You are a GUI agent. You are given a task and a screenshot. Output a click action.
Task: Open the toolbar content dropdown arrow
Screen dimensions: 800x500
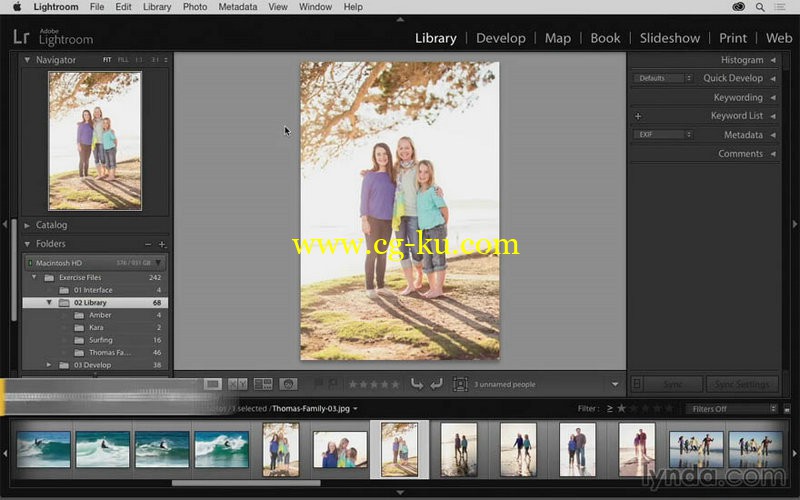click(x=615, y=384)
